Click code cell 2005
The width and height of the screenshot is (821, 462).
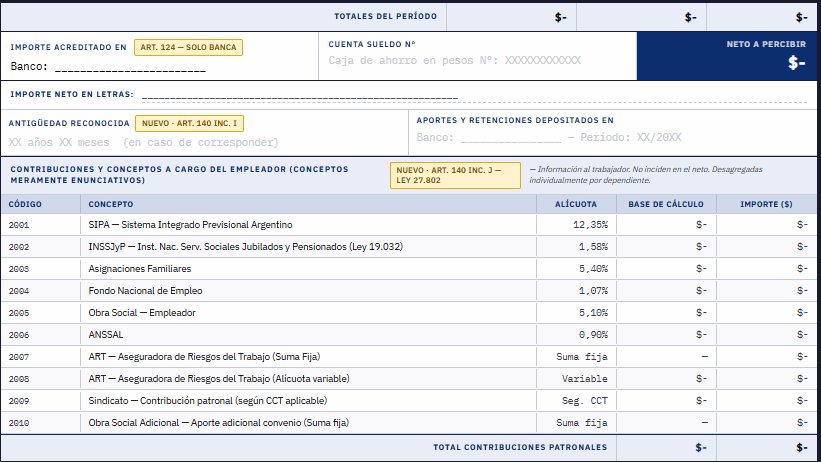point(19,313)
